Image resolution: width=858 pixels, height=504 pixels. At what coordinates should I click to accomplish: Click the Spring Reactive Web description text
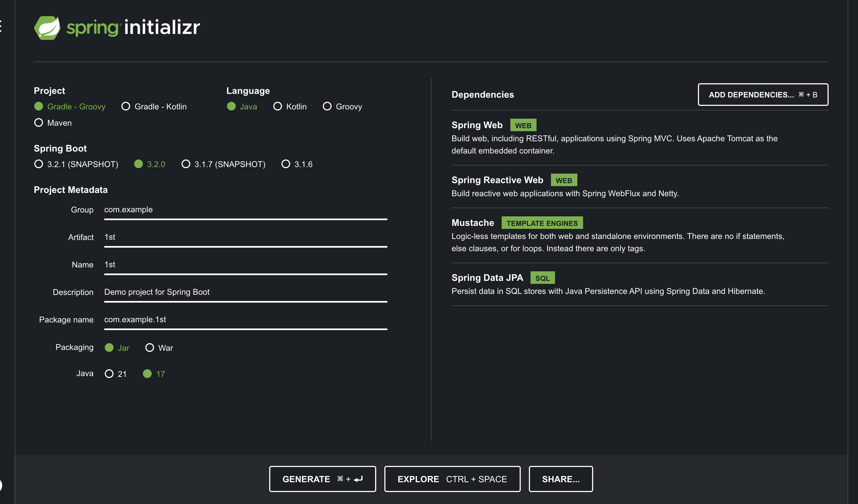(x=565, y=193)
